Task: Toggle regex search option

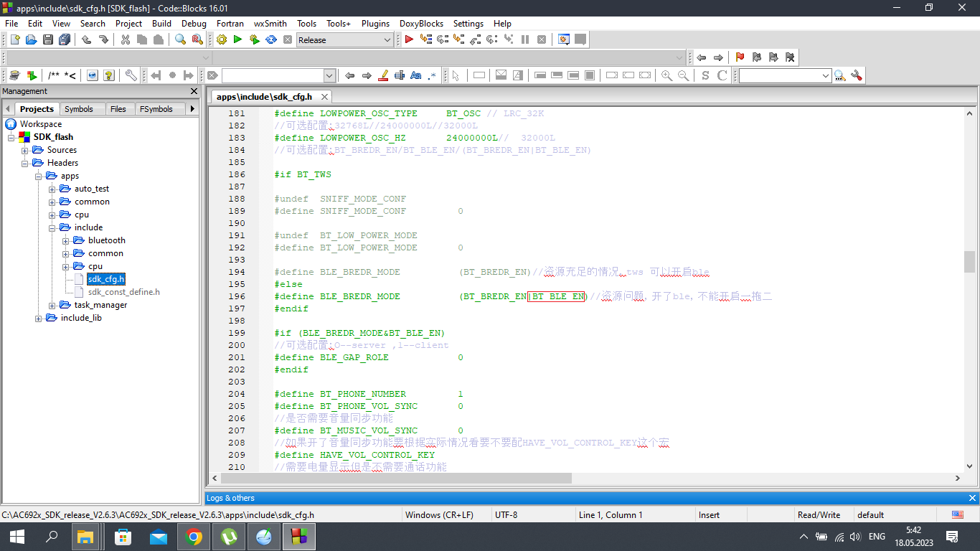Action: click(x=432, y=75)
